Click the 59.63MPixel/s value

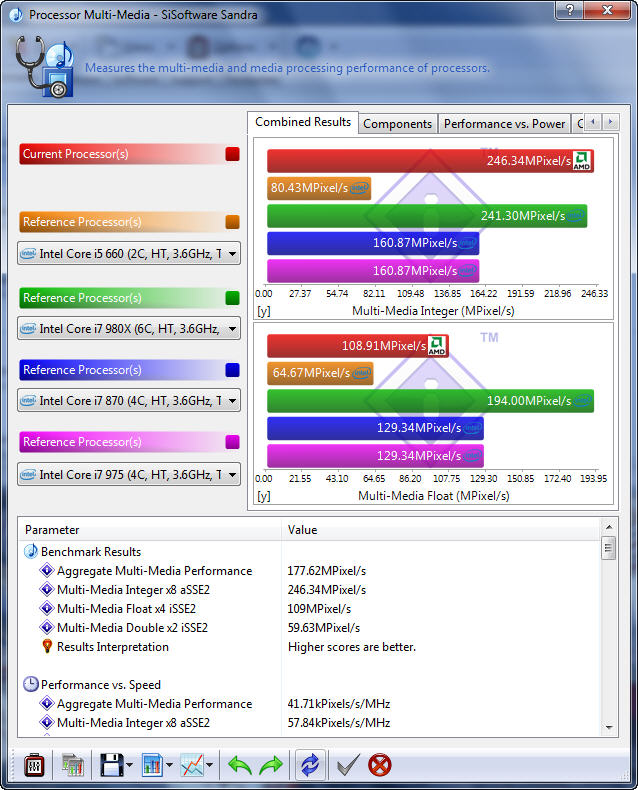pyautogui.click(x=324, y=628)
